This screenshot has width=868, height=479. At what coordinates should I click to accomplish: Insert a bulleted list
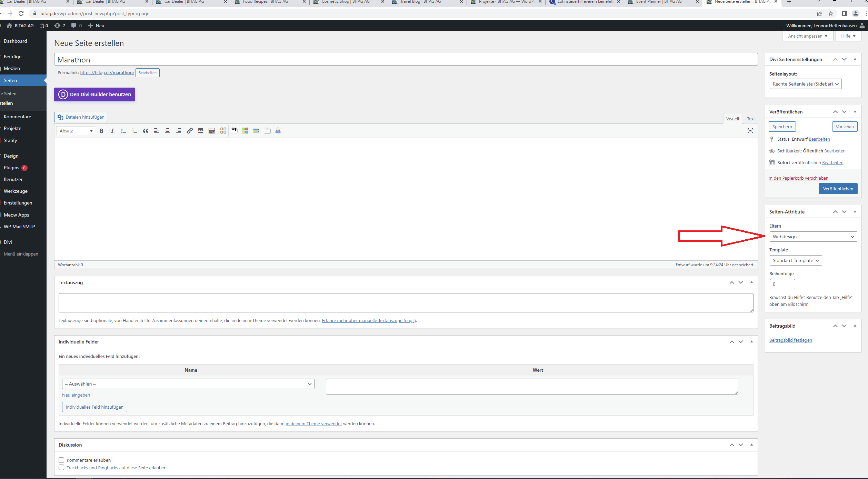[x=123, y=131]
